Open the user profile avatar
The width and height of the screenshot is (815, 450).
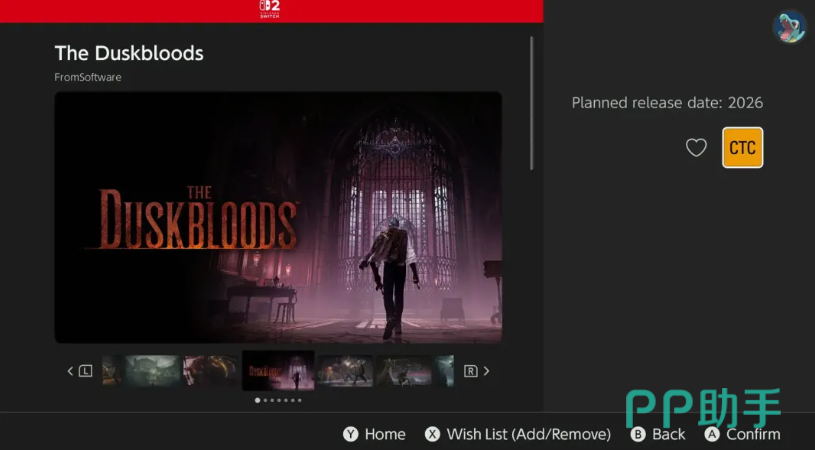[x=789, y=26]
